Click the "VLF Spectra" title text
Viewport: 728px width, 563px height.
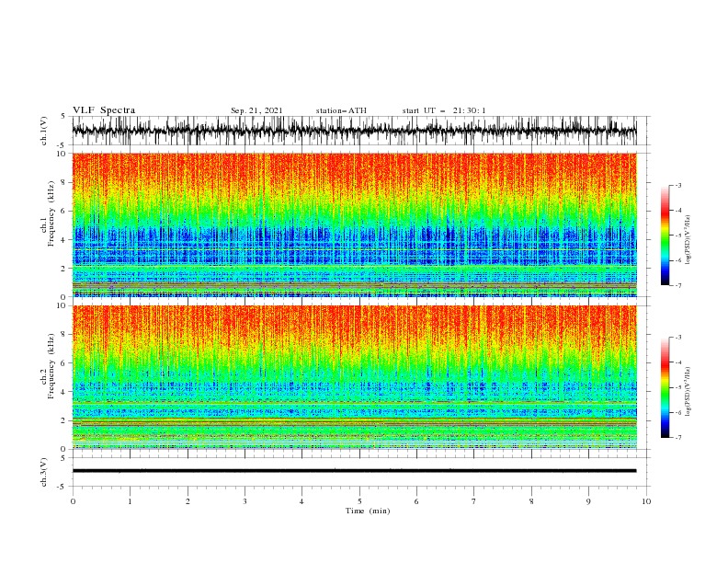click(104, 110)
